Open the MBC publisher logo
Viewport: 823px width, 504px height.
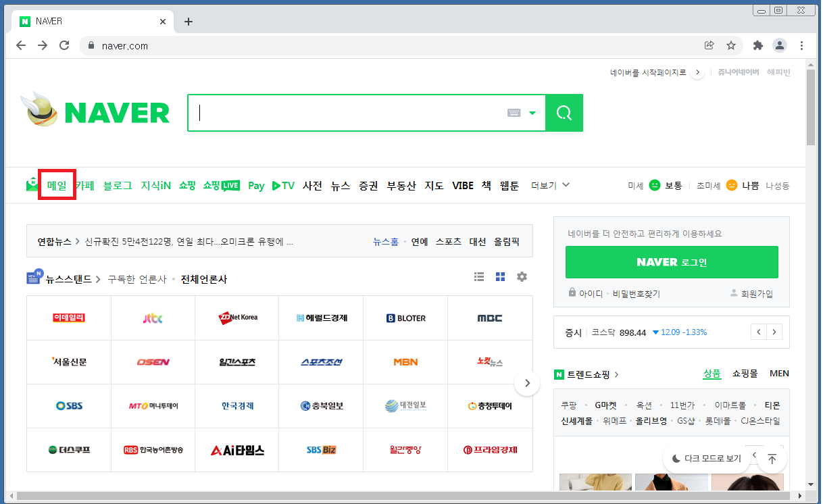pyautogui.click(x=490, y=318)
